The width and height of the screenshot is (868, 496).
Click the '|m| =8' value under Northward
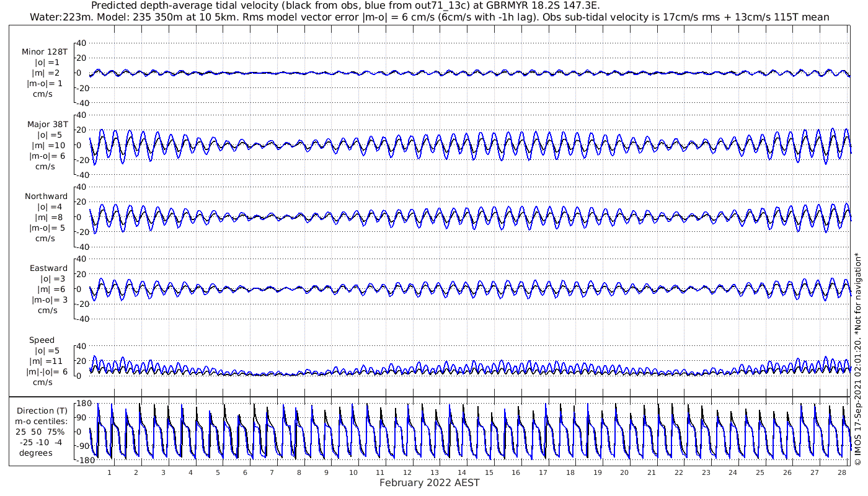tap(48, 217)
